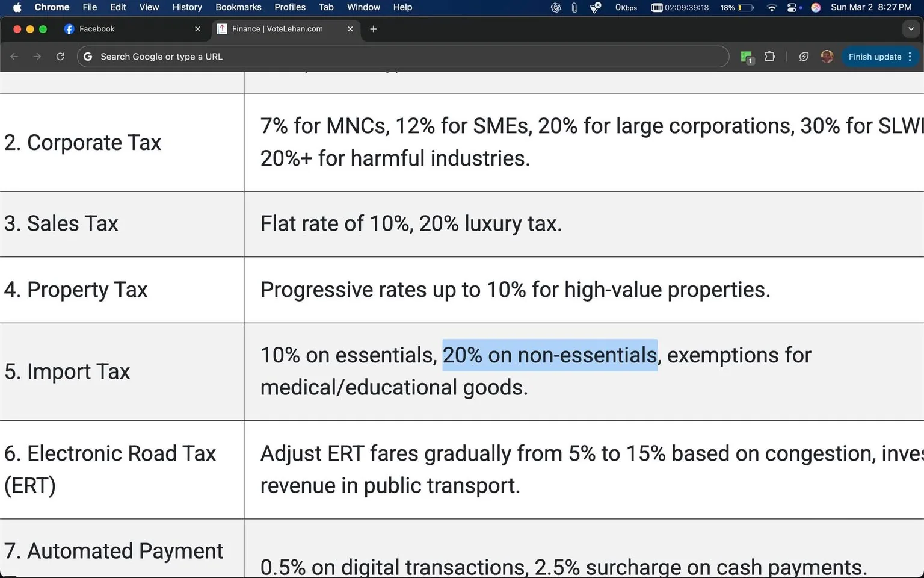Open the Apple menu

pos(17,7)
